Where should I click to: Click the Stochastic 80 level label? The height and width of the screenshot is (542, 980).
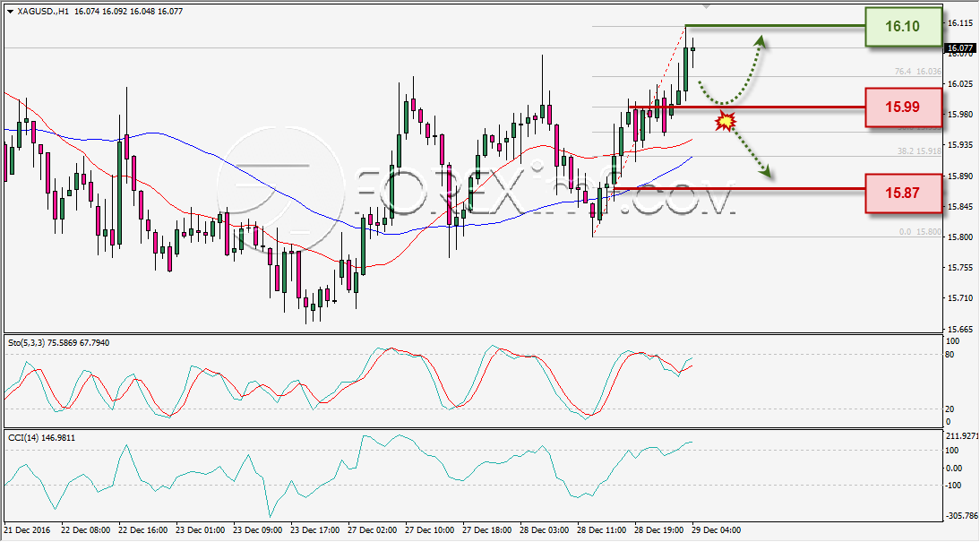950,355
